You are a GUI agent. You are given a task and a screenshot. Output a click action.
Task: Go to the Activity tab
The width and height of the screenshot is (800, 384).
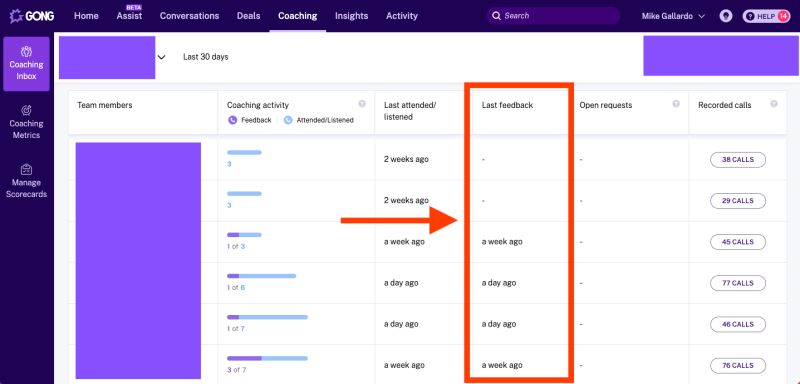click(x=402, y=16)
